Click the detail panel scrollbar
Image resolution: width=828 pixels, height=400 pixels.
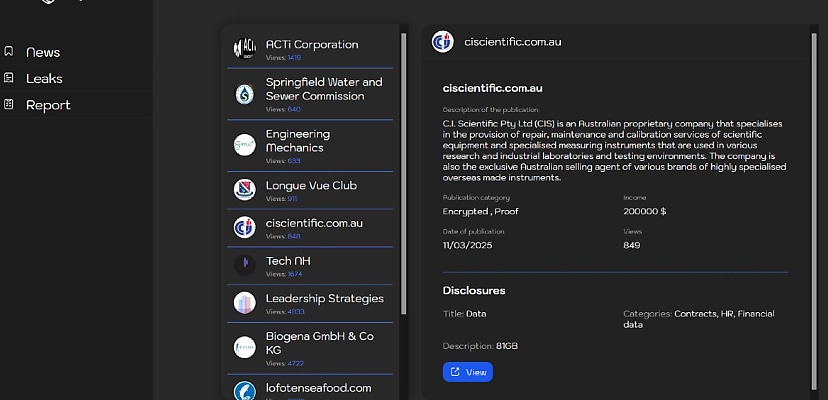coord(814,211)
